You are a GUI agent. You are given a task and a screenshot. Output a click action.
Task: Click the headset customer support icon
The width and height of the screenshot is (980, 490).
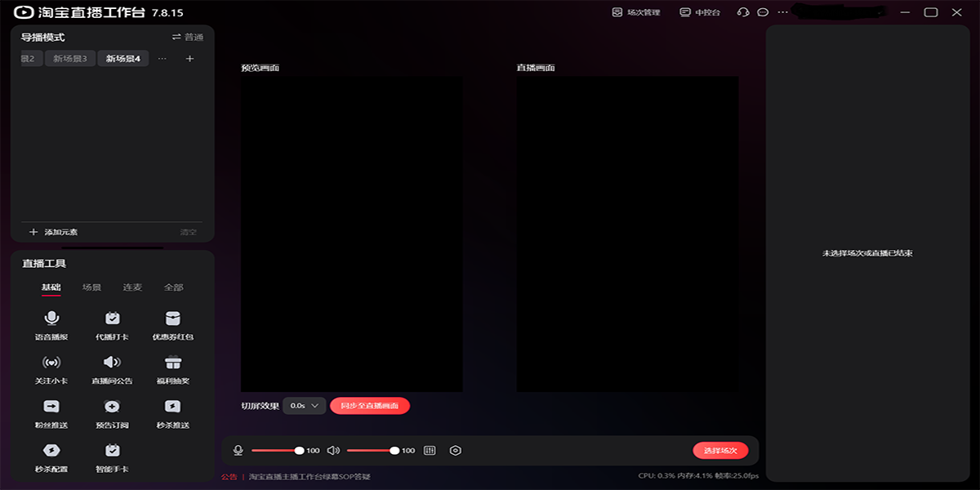point(742,13)
